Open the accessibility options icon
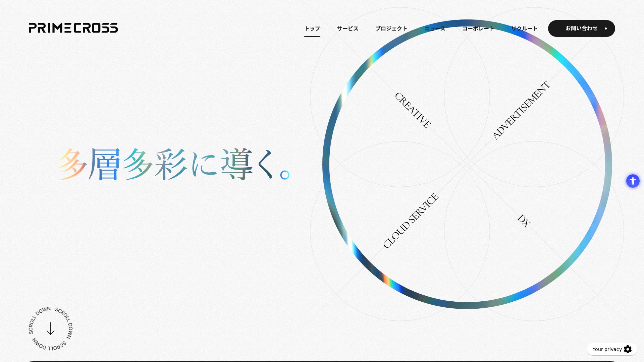 (633, 181)
